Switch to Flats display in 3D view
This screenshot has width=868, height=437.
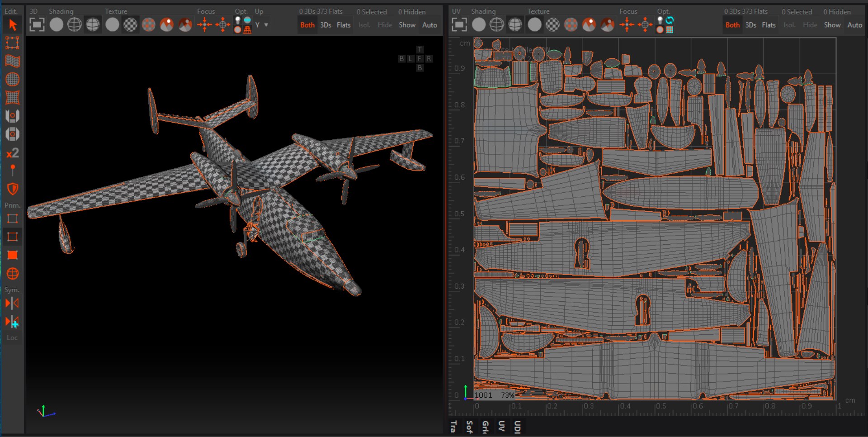point(344,25)
